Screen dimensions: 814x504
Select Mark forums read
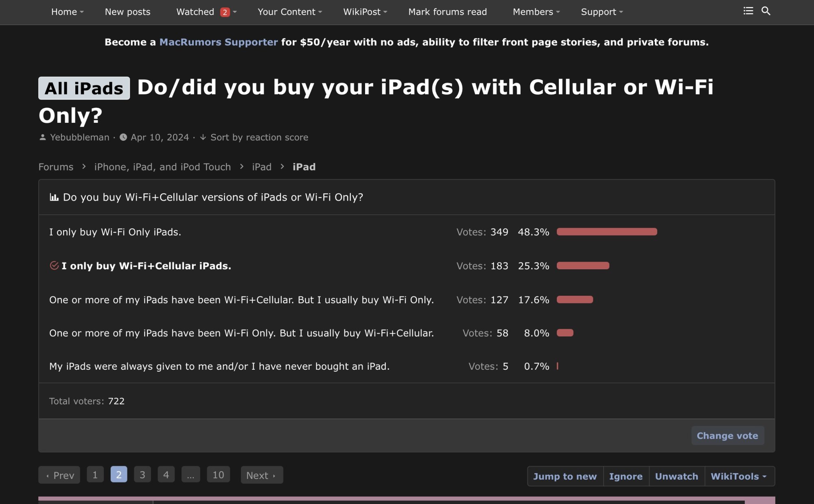pyautogui.click(x=447, y=12)
